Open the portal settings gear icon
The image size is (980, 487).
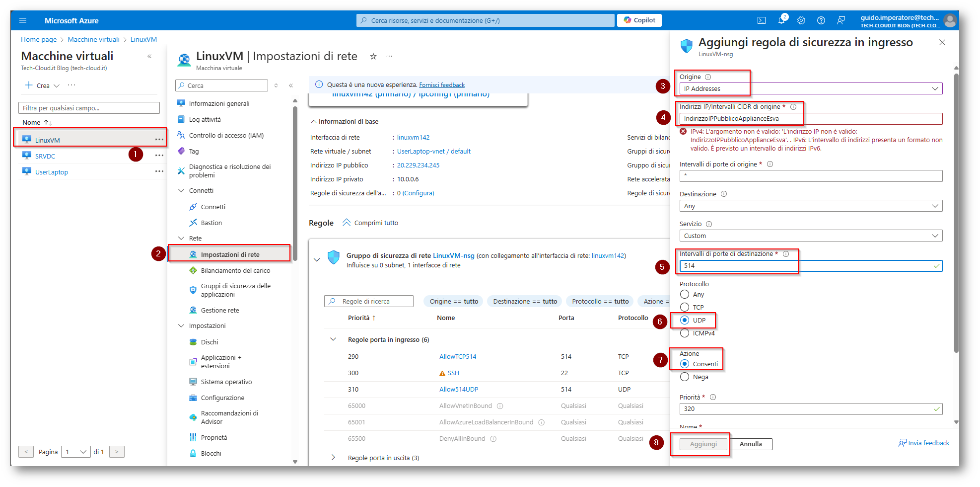[801, 20]
